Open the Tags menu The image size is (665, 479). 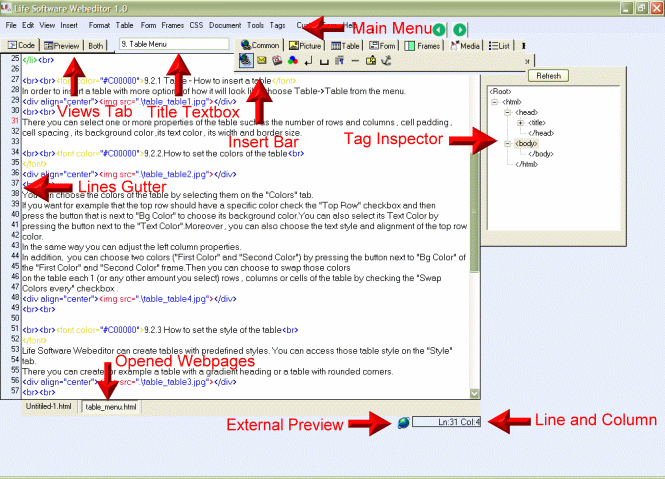click(277, 25)
